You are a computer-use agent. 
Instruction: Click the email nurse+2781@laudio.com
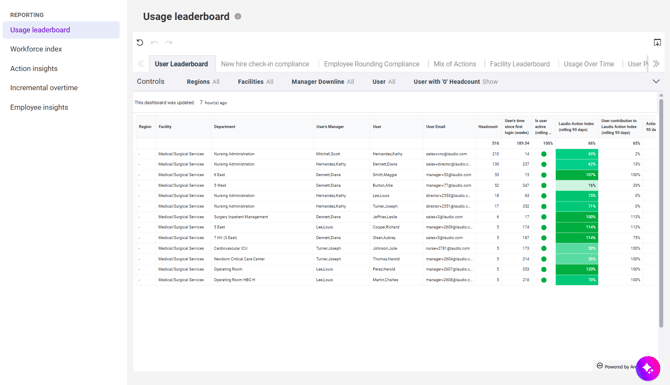tap(448, 248)
